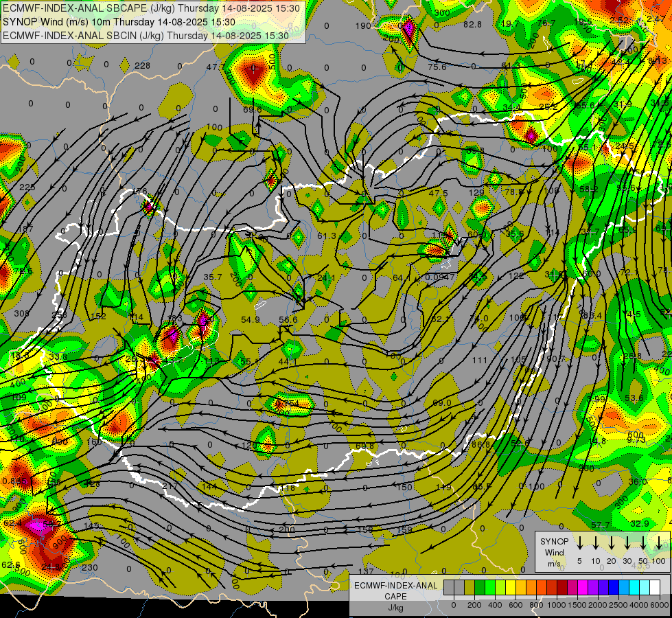Click the '35.7' value on the map
The height and width of the screenshot is (618, 672).
tap(213, 277)
